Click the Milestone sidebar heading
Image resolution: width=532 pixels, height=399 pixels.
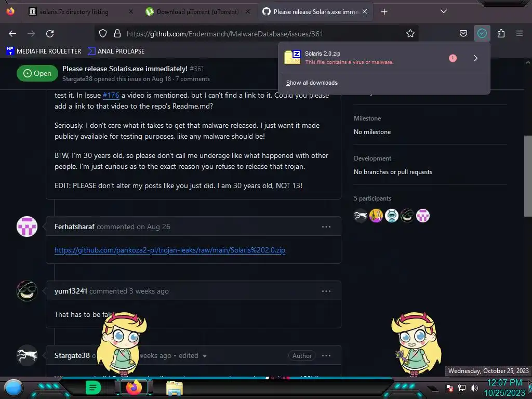pyautogui.click(x=367, y=118)
